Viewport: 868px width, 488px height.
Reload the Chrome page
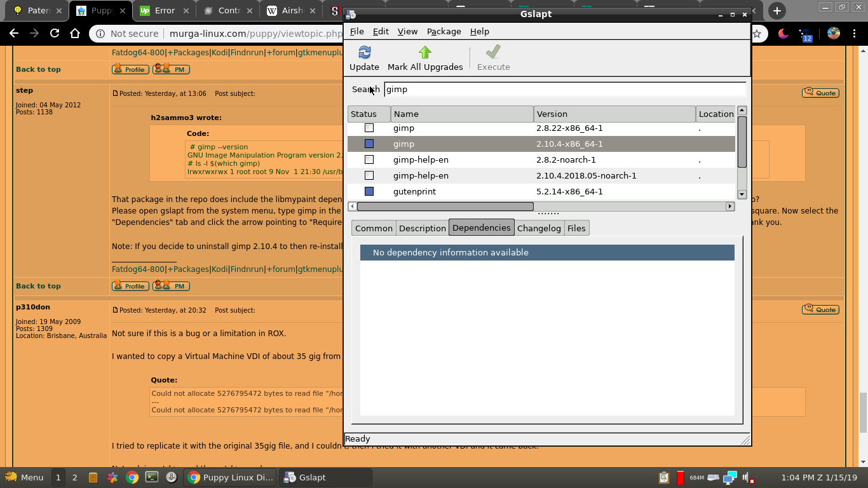coord(55,34)
